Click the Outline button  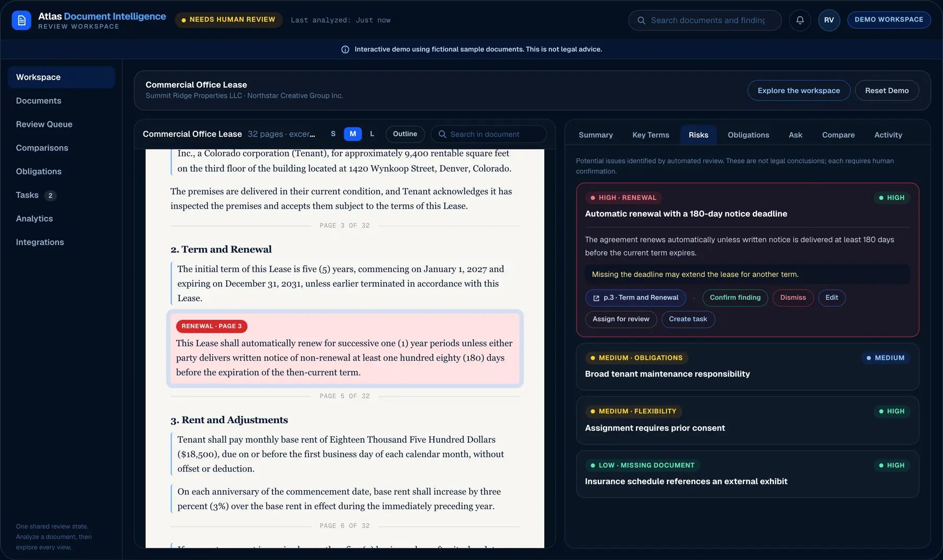405,134
